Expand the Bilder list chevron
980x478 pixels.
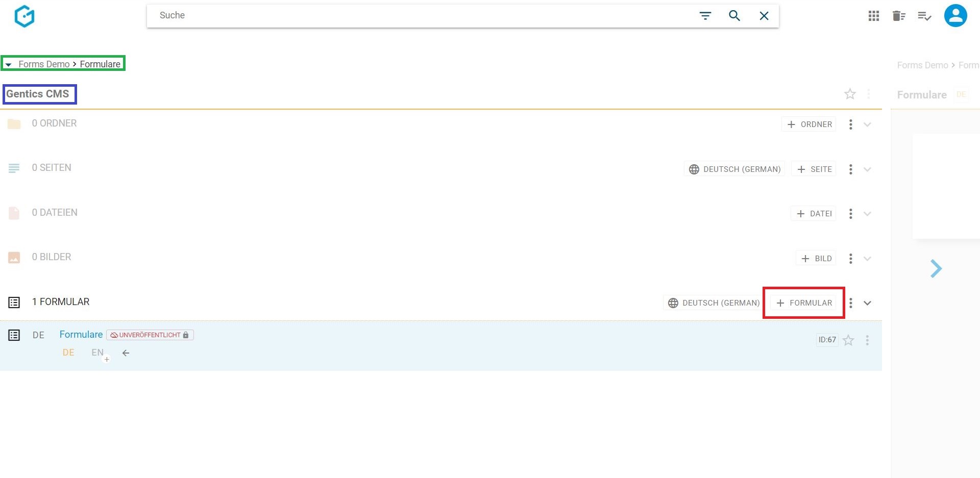(867, 259)
